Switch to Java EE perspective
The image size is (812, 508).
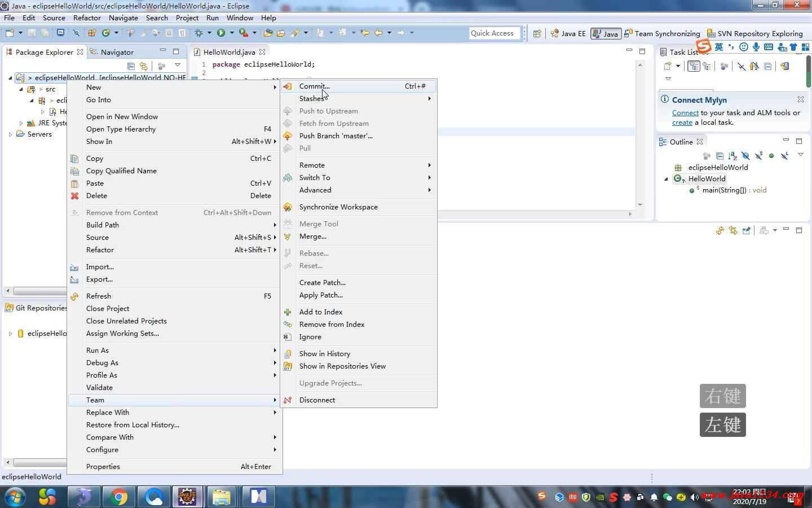568,33
